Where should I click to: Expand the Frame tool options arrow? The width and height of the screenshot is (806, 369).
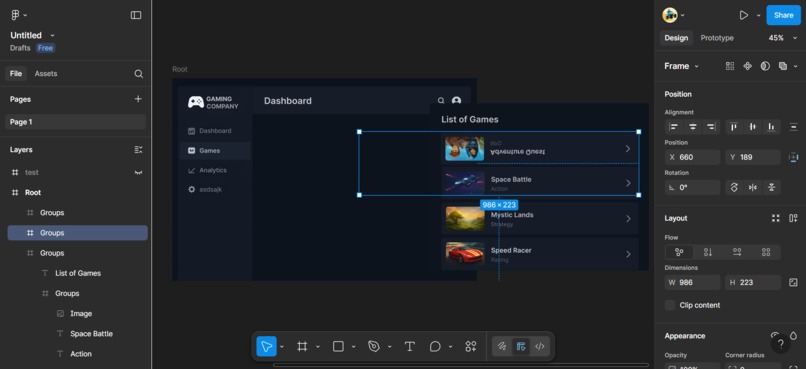pyautogui.click(x=318, y=347)
